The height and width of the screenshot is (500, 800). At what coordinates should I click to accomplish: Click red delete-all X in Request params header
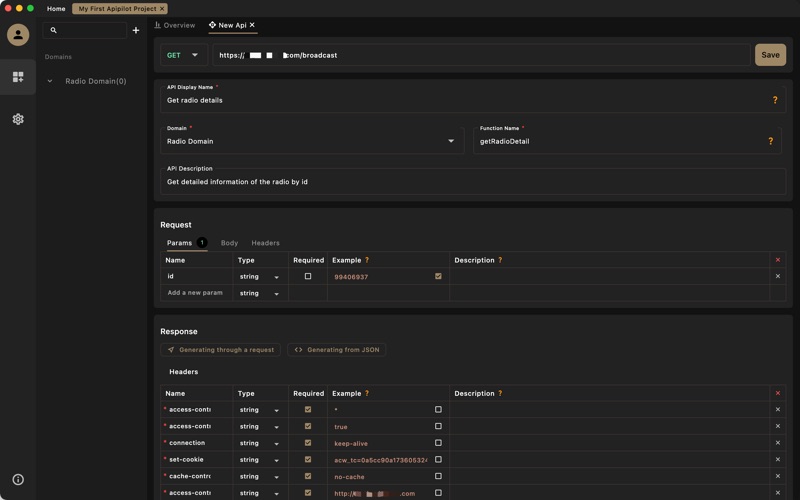coord(778,260)
